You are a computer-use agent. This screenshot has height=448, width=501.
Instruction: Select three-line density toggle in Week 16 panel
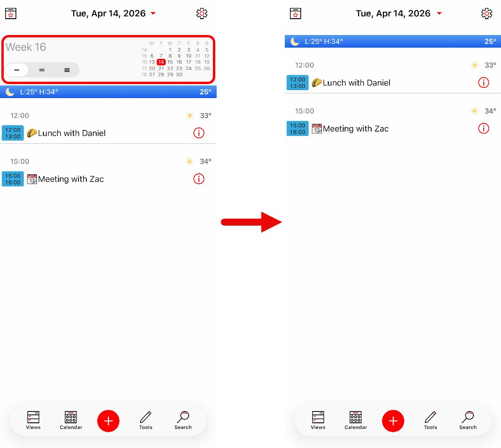pyautogui.click(x=67, y=70)
